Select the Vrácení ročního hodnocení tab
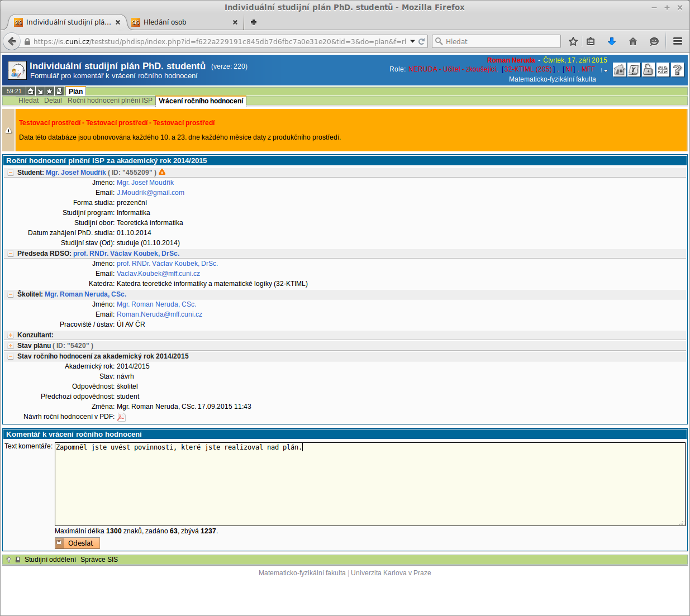Image resolution: width=690 pixels, height=616 pixels. [x=201, y=101]
